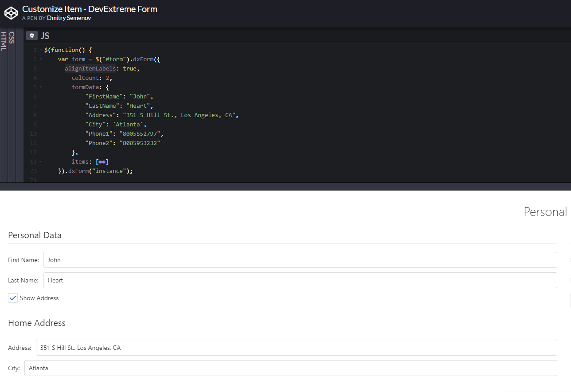Image resolution: width=571 pixels, height=392 pixels.
Task: Collapse the formData object fold on line 5
Action: pyautogui.click(x=41, y=87)
